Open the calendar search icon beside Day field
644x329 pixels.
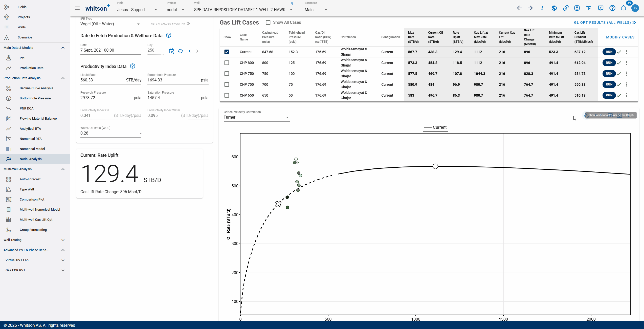pos(171,51)
